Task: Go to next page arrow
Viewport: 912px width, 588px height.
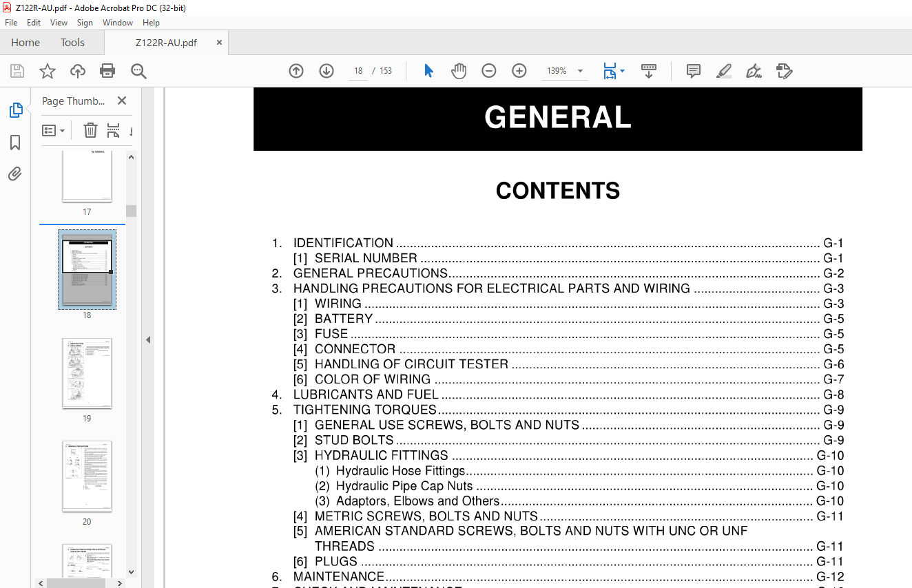Action: (x=327, y=71)
